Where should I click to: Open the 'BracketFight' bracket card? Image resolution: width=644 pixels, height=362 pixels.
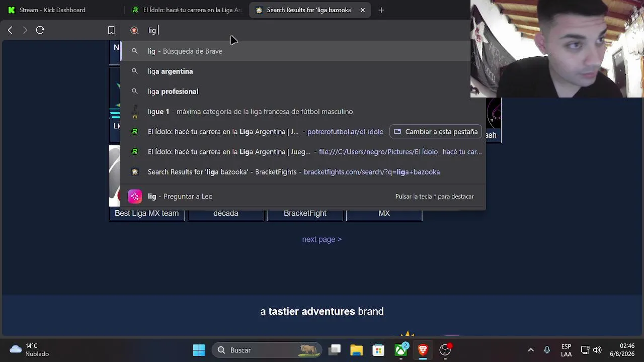[x=305, y=214]
